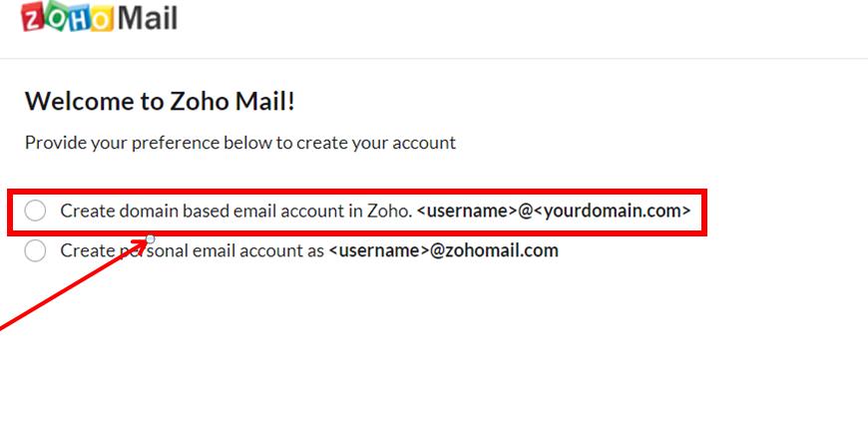Choose "Create domain based email account in Zoho" label
This screenshot has height=431, width=868.
pos(235,211)
